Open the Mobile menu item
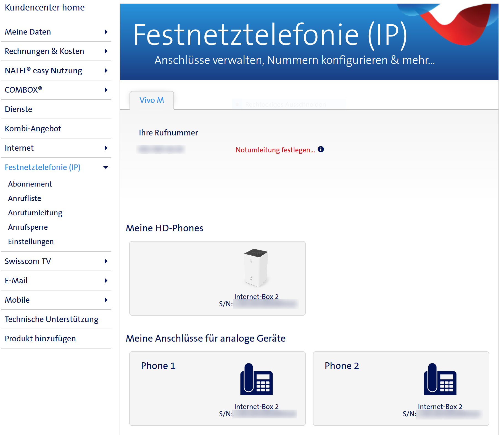The image size is (504, 435). pyautogui.click(x=17, y=300)
